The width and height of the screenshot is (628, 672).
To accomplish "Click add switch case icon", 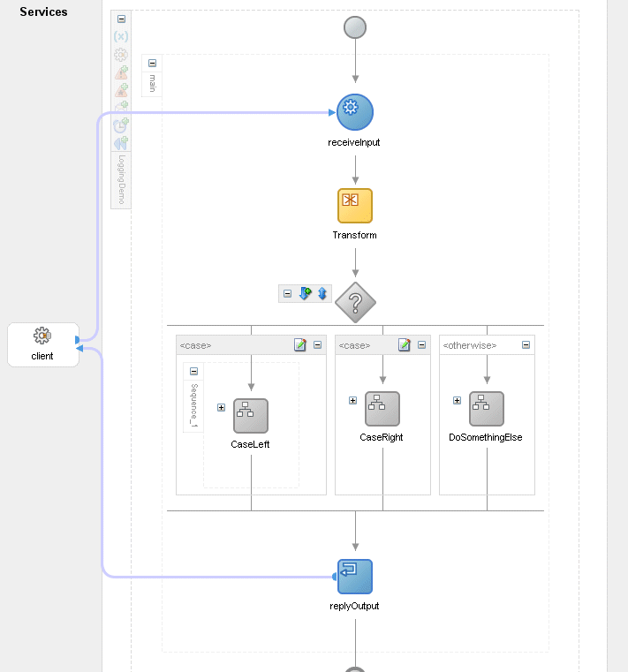I will (x=306, y=294).
